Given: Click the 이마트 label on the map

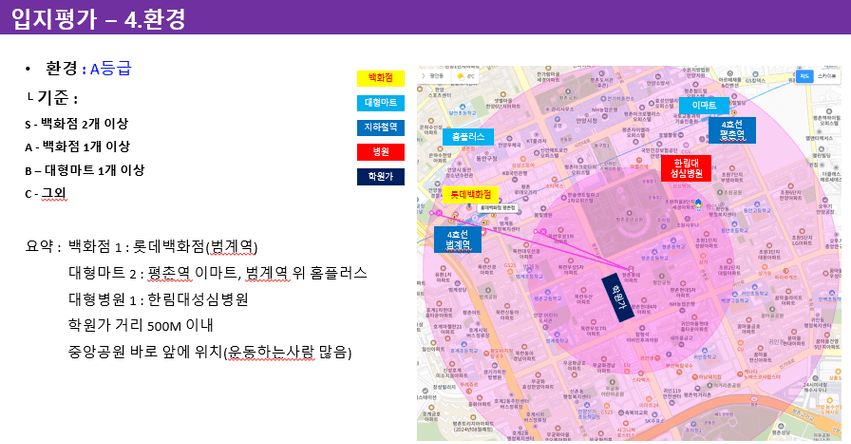Looking at the screenshot, I should click(703, 105).
